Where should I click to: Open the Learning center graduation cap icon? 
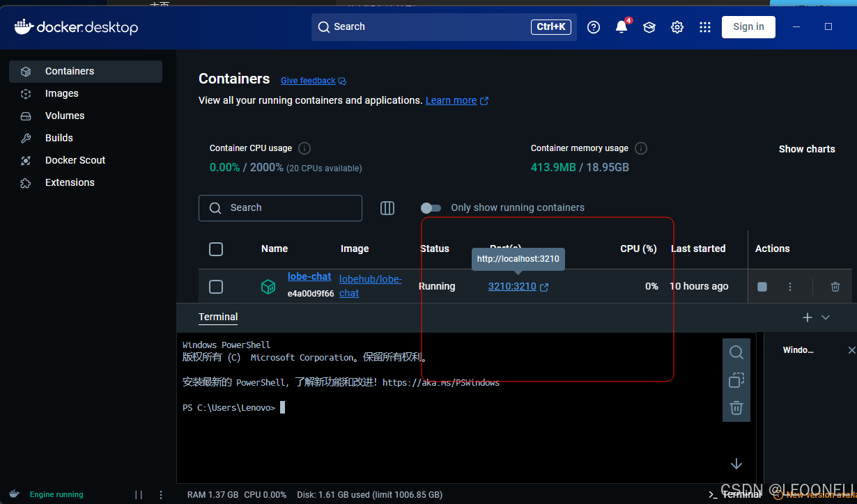(x=649, y=27)
